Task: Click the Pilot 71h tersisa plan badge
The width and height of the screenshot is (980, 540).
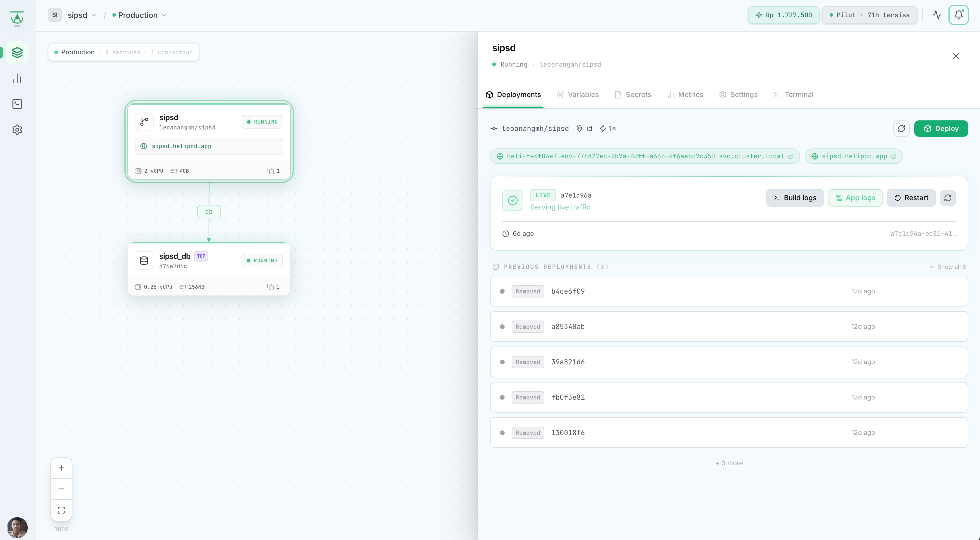Action: tap(869, 15)
